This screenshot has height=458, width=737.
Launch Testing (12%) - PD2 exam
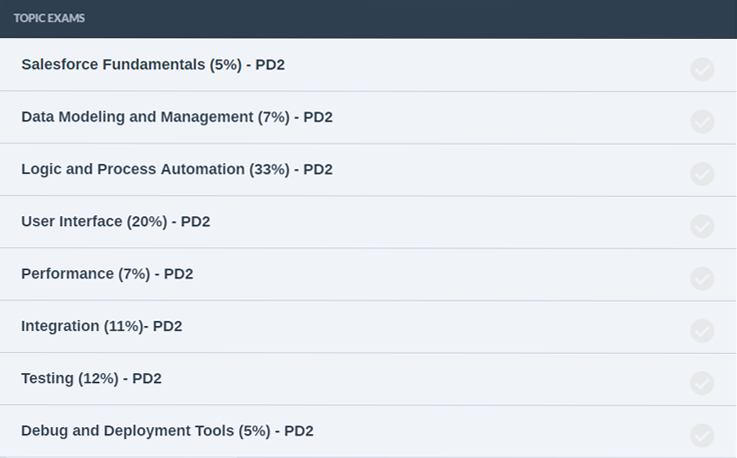pyautogui.click(x=91, y=378)
